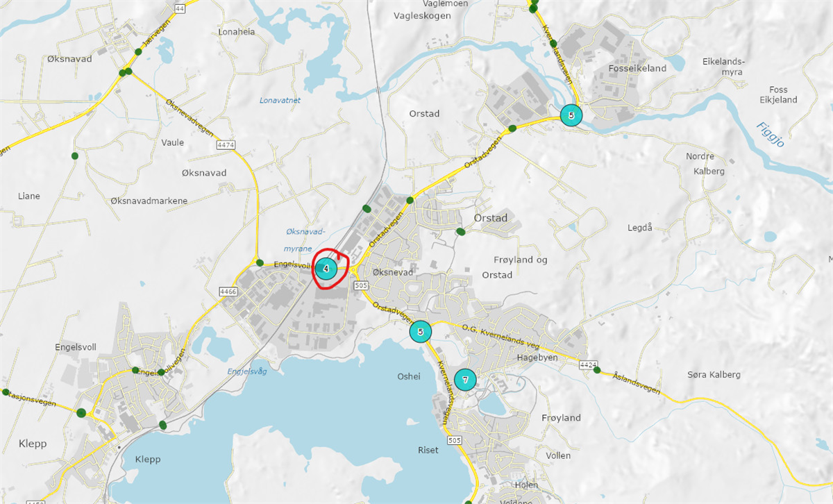Open cluster marker 5 on Orstadvegen junction

pyautogui.click(x=420, y=332)
